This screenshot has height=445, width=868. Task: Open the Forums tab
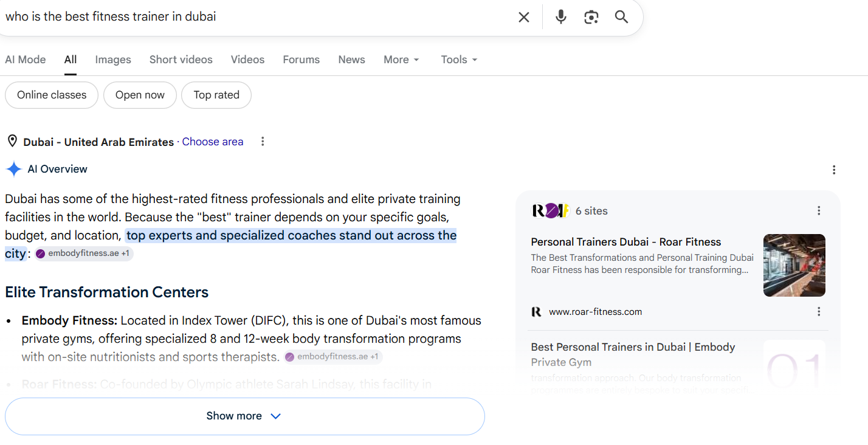coord(301,60)
